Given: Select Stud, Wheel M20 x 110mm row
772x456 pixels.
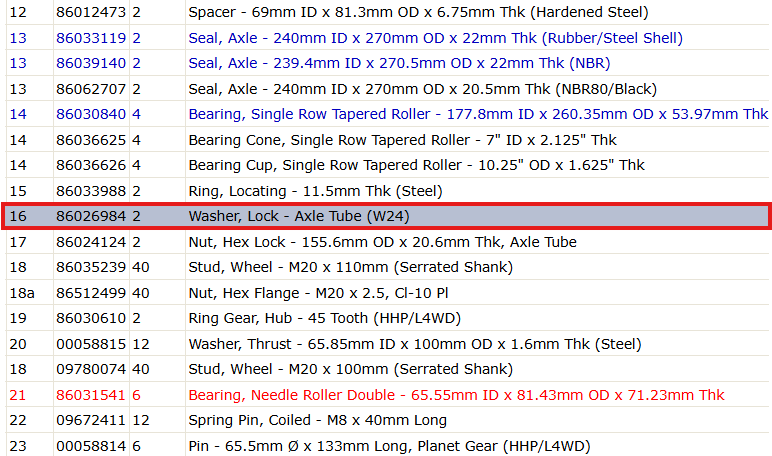Looking at the screenshot, I should 387,267.
